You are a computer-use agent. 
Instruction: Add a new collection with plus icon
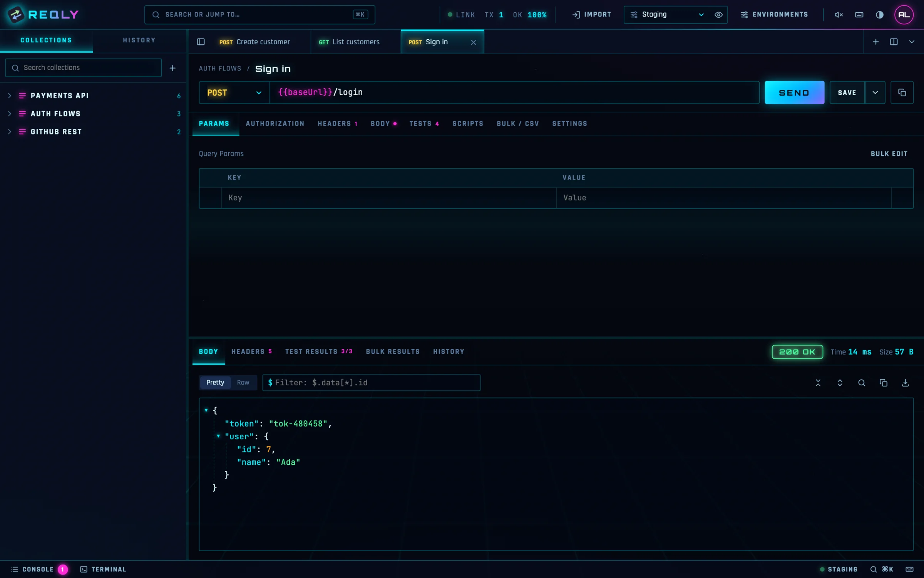click(172, 68)
